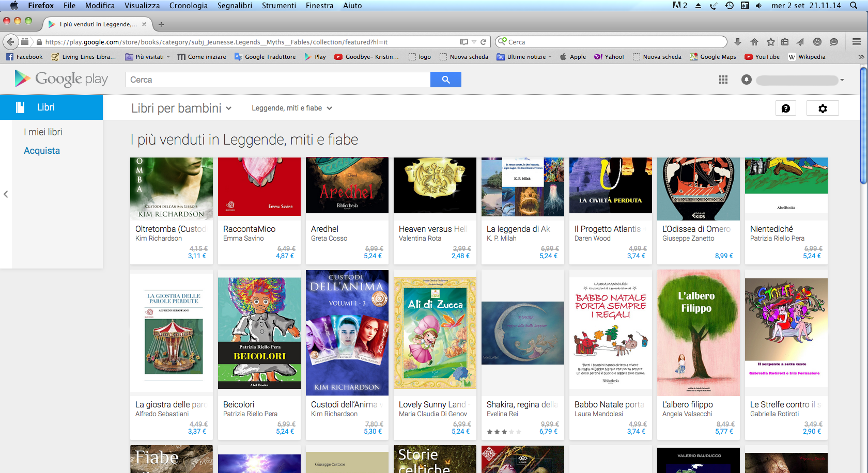Viewport: 868px width, 473px height.
Task: Open the Firefox hamburger menu
Action: (857, 42)
